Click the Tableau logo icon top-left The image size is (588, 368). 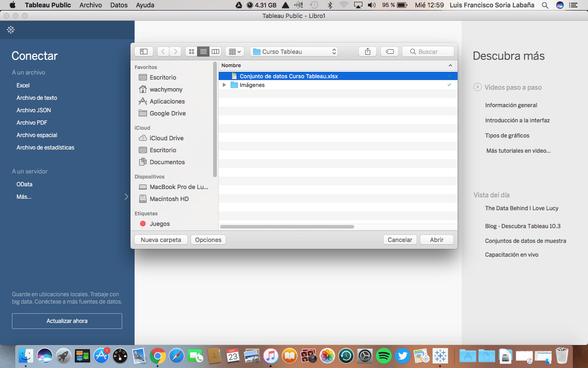tap(11, 30)
